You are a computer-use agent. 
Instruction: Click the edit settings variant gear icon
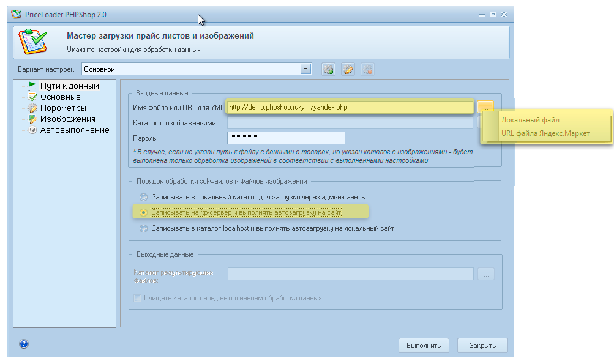point(348,69)
